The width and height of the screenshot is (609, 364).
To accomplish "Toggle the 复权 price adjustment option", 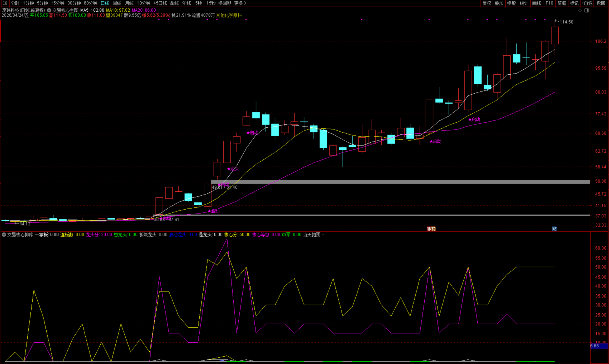I will (x=487, y=3).
